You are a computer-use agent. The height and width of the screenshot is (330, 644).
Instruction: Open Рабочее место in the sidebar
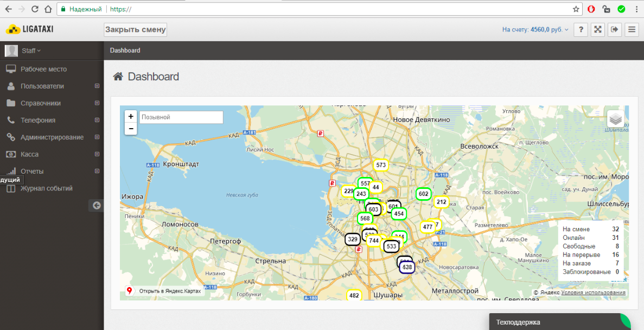[x=43, y=69]
